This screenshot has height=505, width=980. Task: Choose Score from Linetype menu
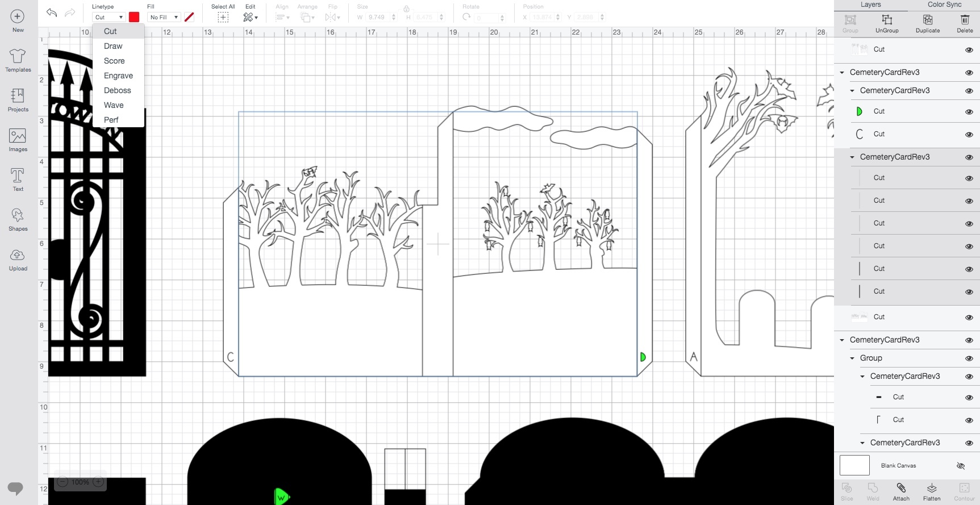pos(118,61)
